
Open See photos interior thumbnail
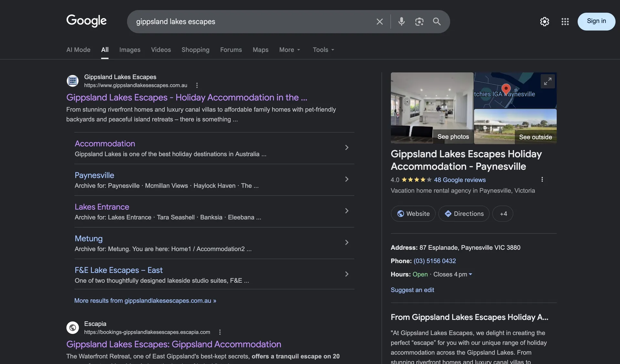432,108
